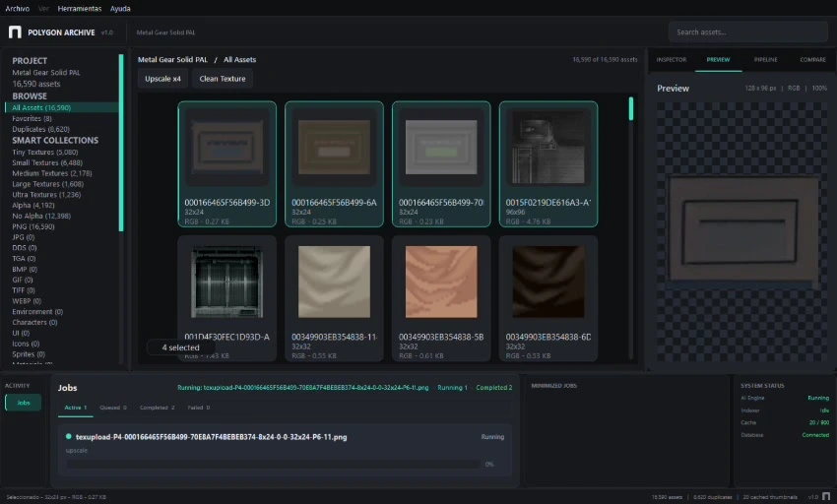Click the "4 selected" indicator
The height and width of the screenshot is (504, 837).
(180, 347)
